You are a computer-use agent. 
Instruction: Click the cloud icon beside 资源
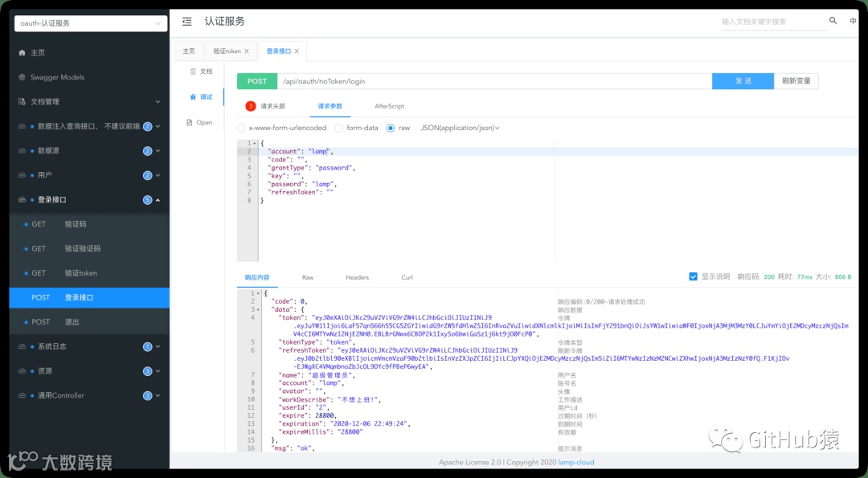(x=23, y=371)
